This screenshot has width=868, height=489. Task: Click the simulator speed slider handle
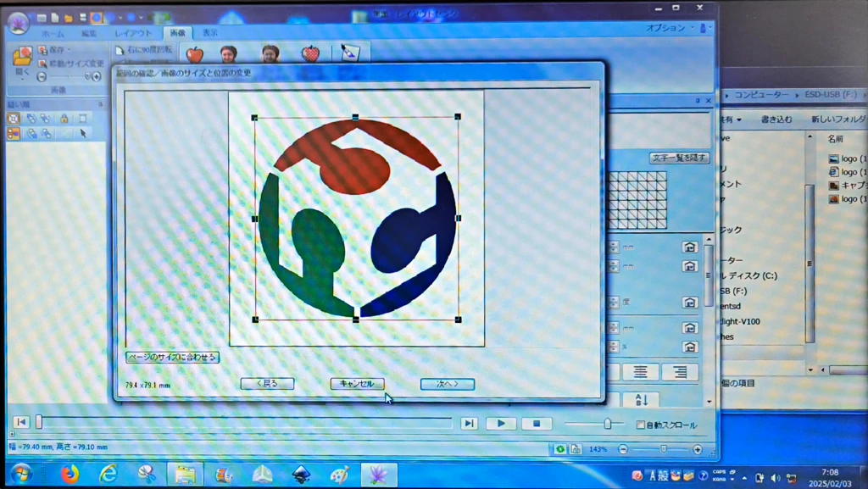[607, 424]
